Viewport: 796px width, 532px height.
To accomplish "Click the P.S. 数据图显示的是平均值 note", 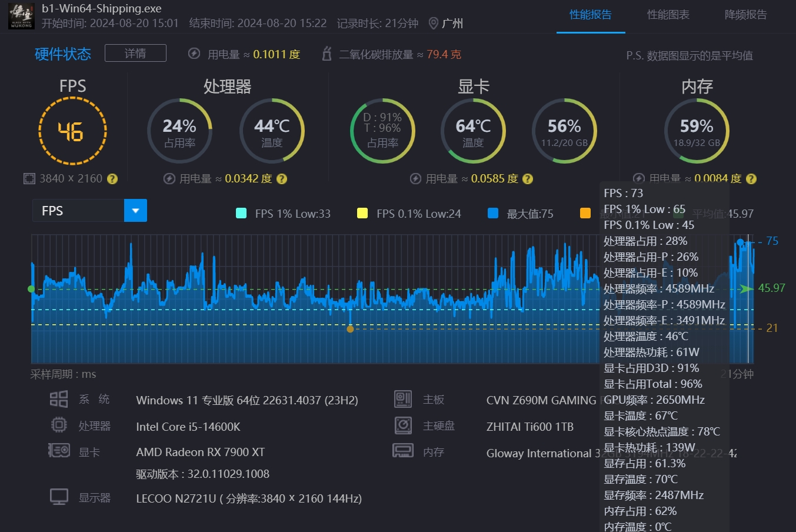I will [x=690, y=55].
